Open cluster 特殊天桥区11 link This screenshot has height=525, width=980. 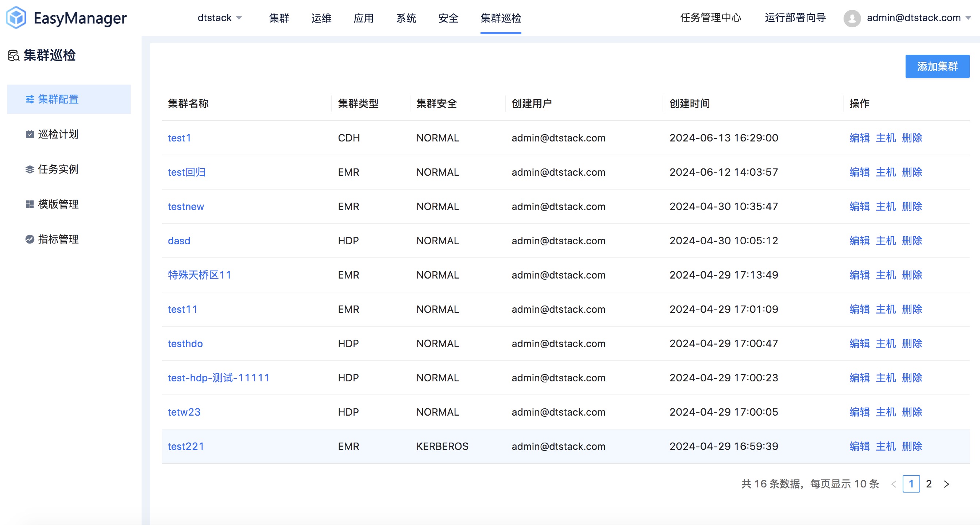(200, 275)
